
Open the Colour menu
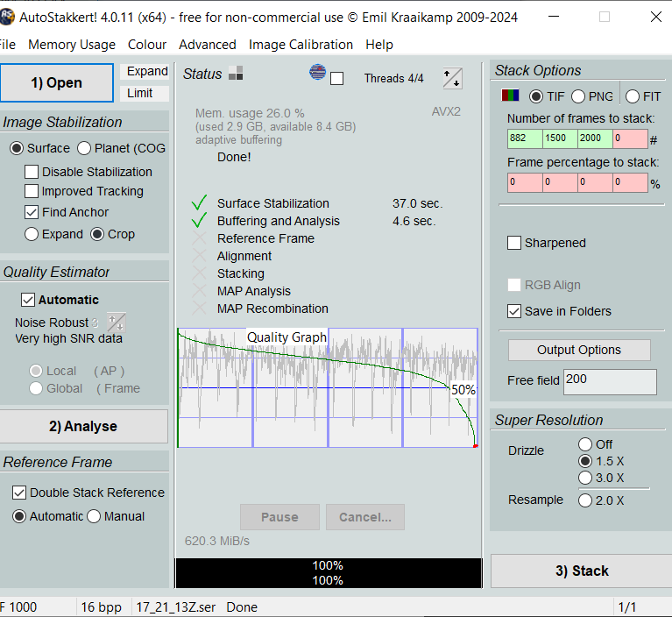tap(147, 45)
